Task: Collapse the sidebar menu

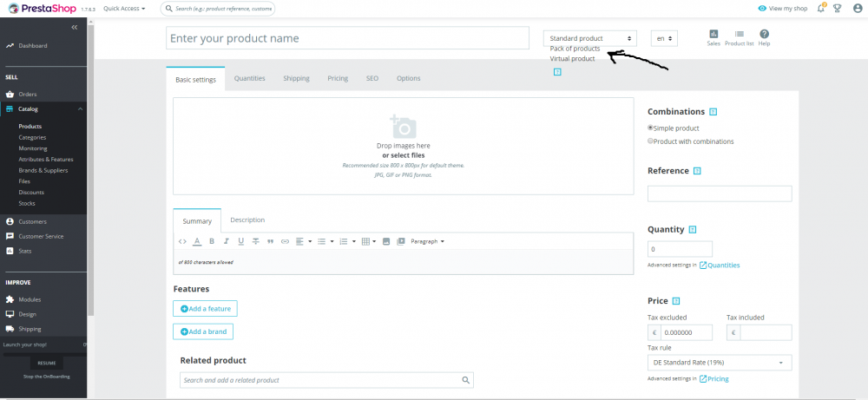Action: click(74, 27)
